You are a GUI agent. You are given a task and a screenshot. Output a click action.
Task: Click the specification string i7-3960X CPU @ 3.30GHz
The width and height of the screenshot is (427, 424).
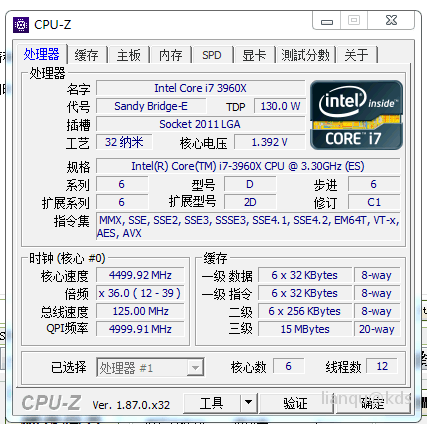pos(248,166)
